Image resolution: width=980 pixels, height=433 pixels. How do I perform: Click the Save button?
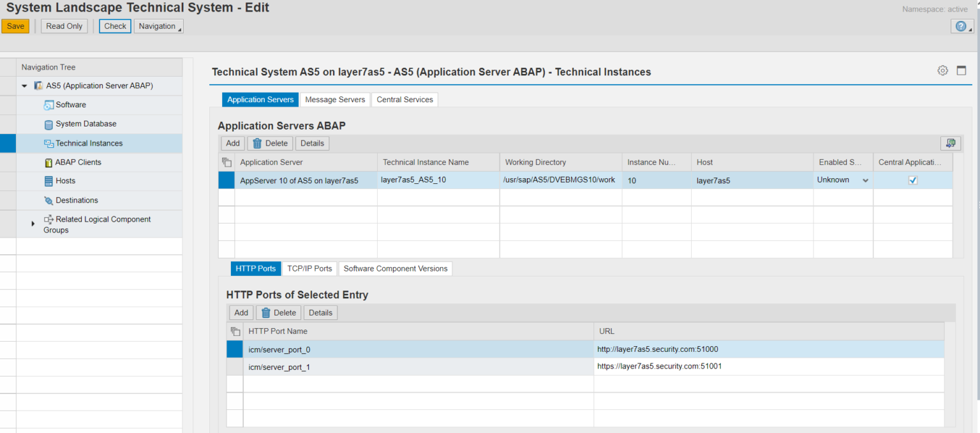point(15,26)
